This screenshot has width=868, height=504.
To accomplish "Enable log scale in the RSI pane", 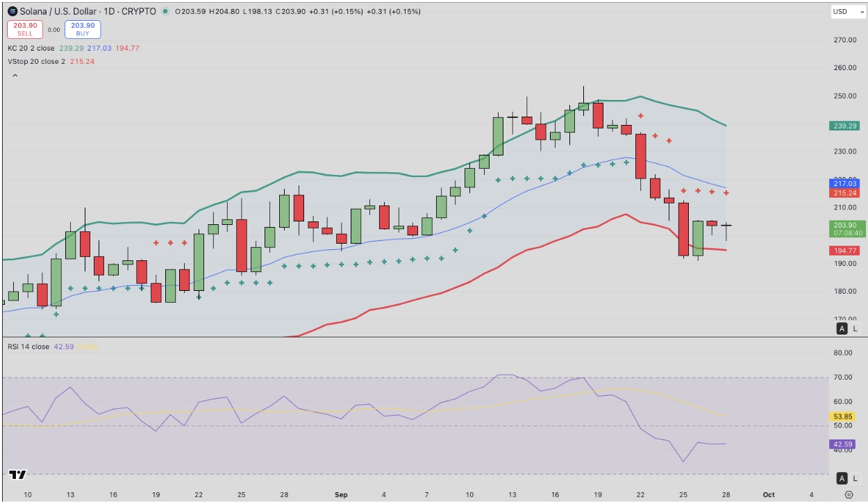I will tap(855, 478).
